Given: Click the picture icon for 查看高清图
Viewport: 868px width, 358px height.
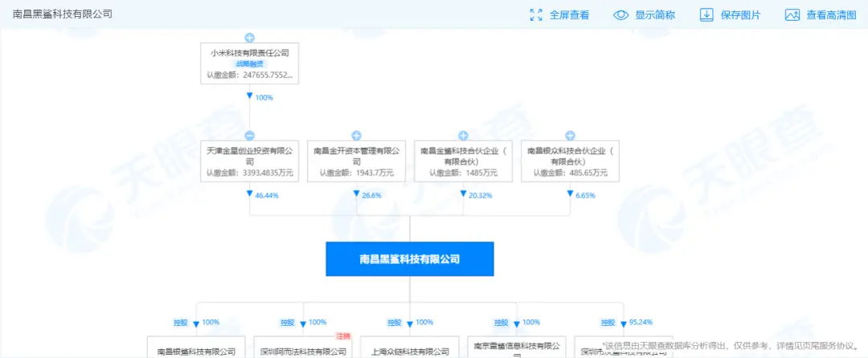Looking at the screenshot, I should coord(792,15).
